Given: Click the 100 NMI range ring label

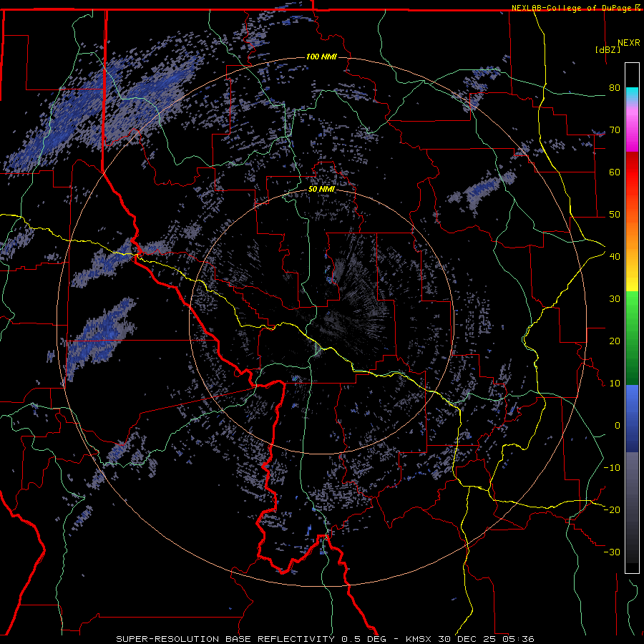Looking at the screenshot, I should coord(321,57).
